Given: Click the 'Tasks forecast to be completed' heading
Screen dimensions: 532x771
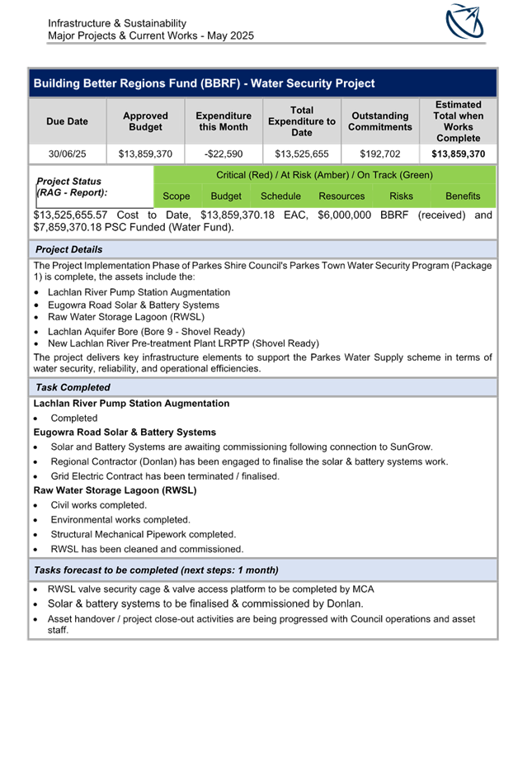Looking at the screenshot, I should pyautogui.click(x=263, y=570).
